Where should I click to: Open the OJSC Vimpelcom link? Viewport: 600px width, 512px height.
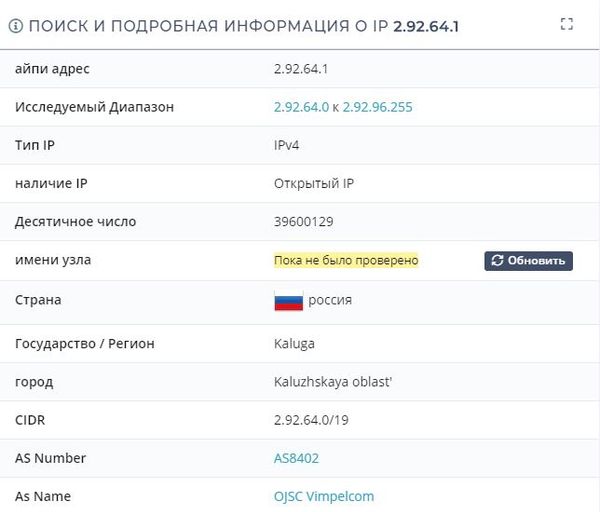[324, 496]
